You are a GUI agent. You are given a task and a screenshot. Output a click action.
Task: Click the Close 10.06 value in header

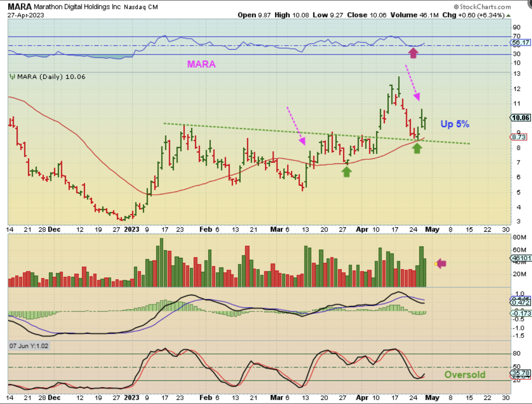coord(367,15)
